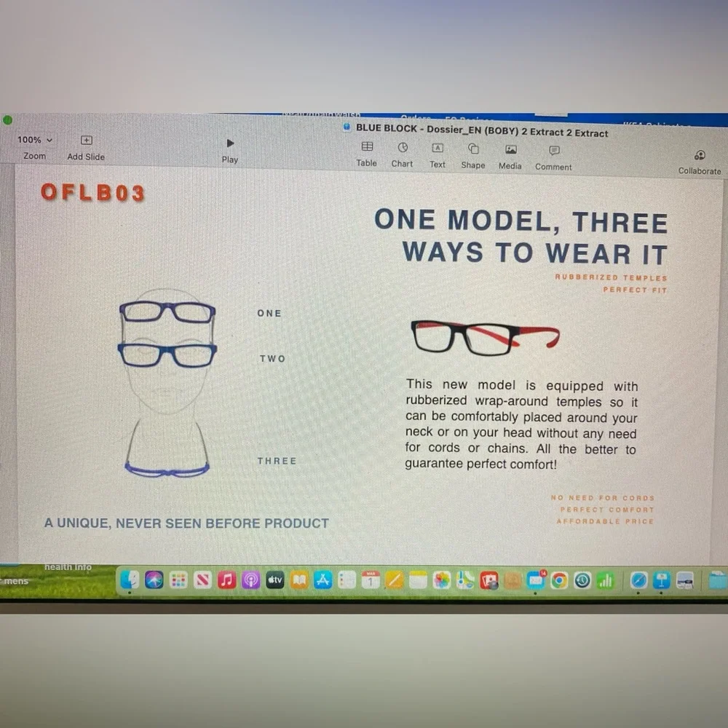Select the paragraph starting This new model
The width and height of the screenshot is (728, 728).
click(521, 424)
